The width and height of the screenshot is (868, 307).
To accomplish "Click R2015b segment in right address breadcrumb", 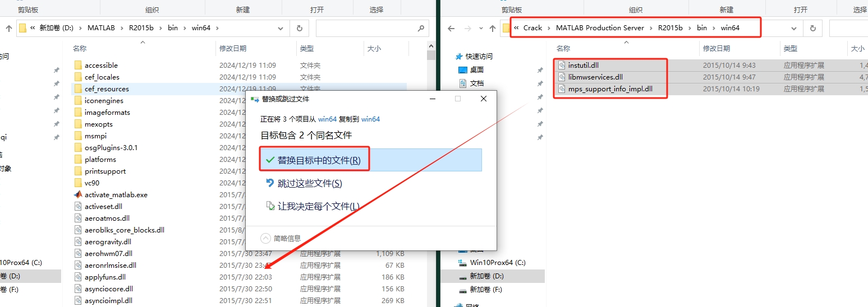I will [x=670, y=28].
